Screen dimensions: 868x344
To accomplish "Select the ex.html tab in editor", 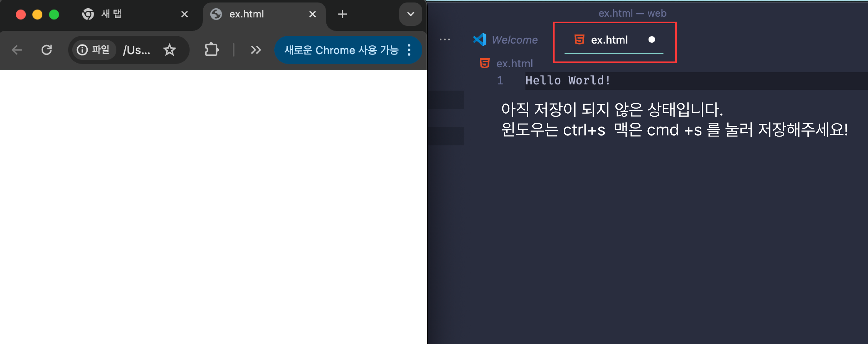I will coord(608,39).
